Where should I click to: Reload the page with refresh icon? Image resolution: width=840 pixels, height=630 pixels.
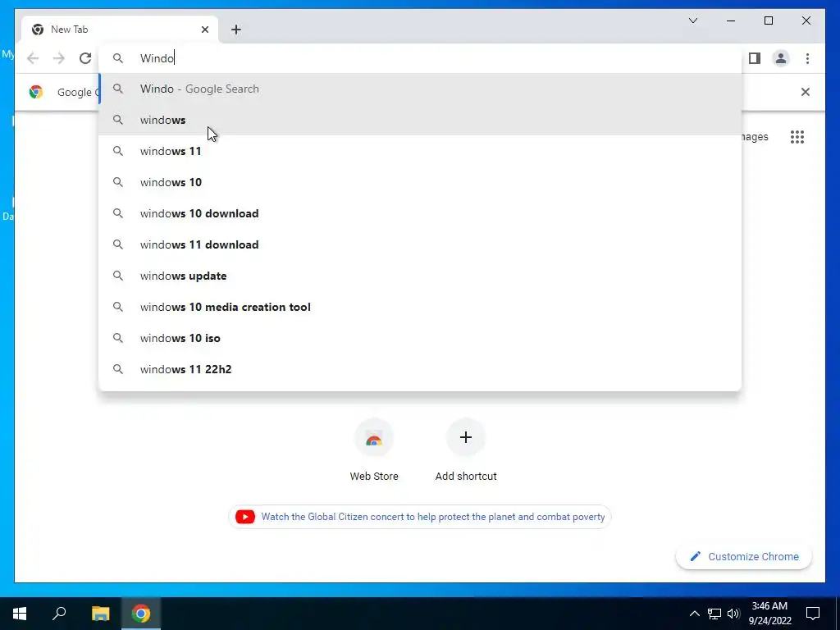(x=85, y=58)
